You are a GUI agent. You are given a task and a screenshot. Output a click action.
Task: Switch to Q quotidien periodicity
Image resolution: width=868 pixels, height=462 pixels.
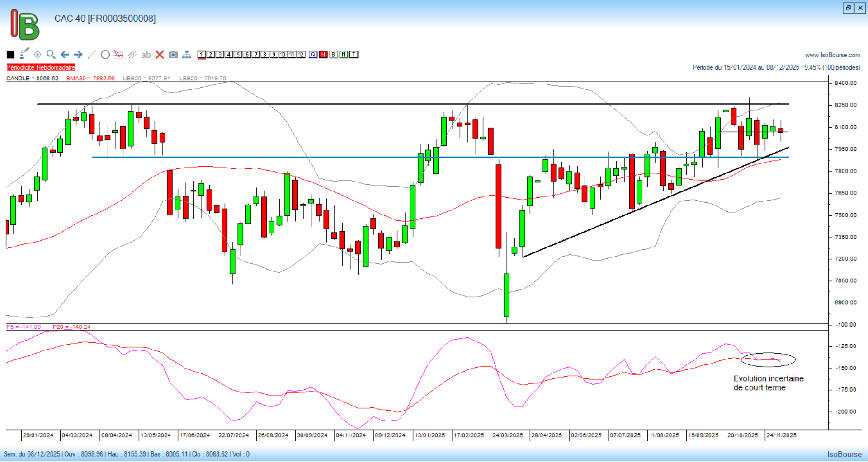tap(313, 55)
